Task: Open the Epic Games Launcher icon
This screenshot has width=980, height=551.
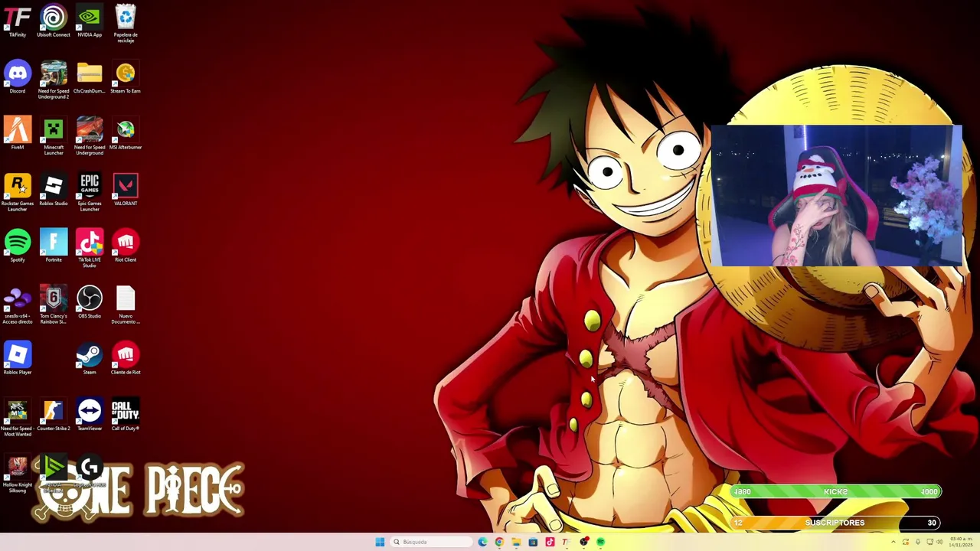Action: (90, 192)
